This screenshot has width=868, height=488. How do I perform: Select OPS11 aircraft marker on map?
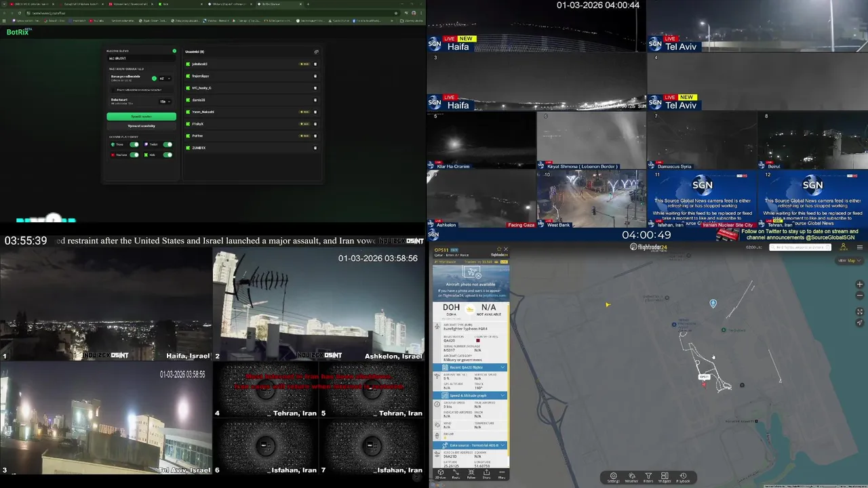coord(703,384)
